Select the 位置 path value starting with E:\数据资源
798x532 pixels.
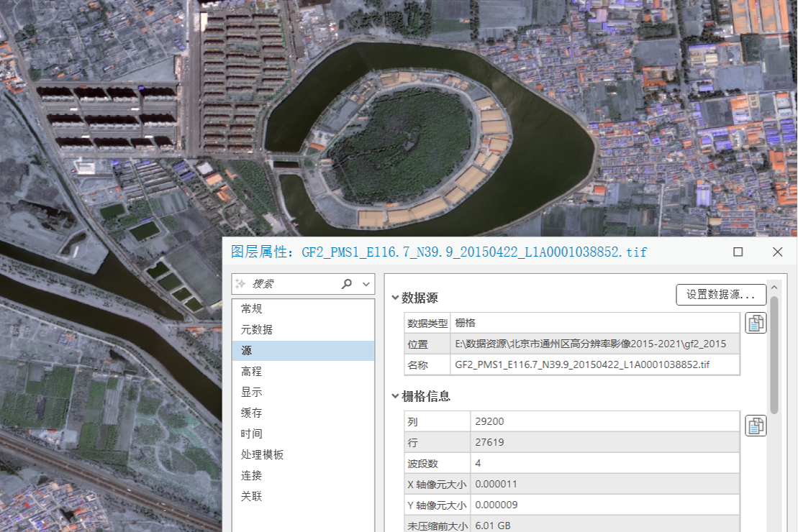click(x=590, y=344)
